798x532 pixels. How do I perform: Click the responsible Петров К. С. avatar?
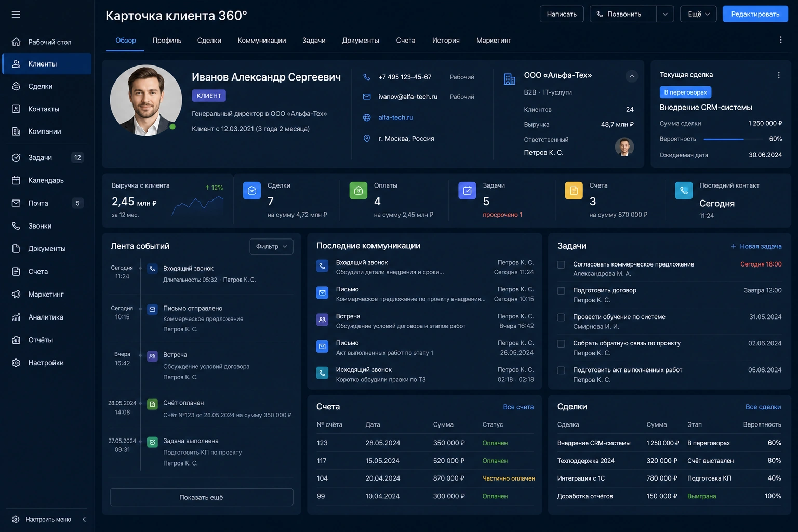(x=624, y=147)
